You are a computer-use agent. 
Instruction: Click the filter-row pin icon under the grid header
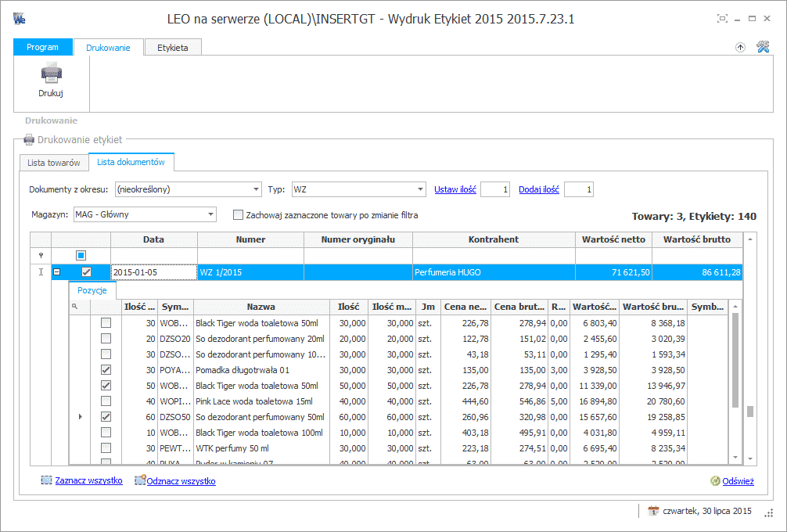(41, 256)
